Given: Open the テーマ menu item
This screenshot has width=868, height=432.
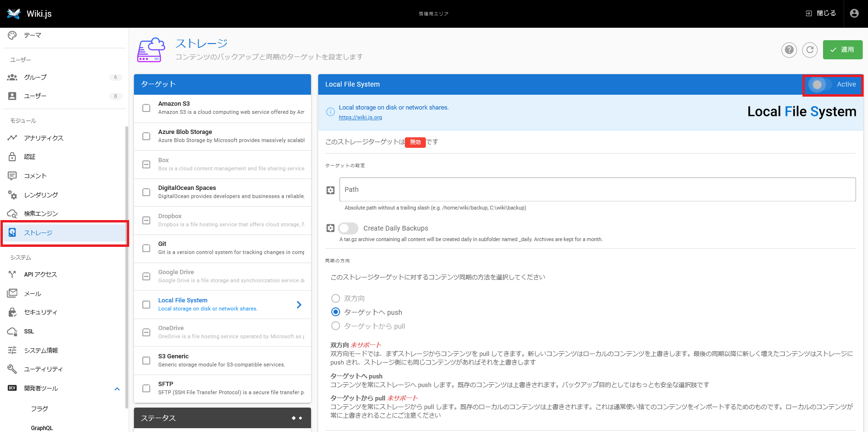Looking at the screenshot, I should coord(65,35).
